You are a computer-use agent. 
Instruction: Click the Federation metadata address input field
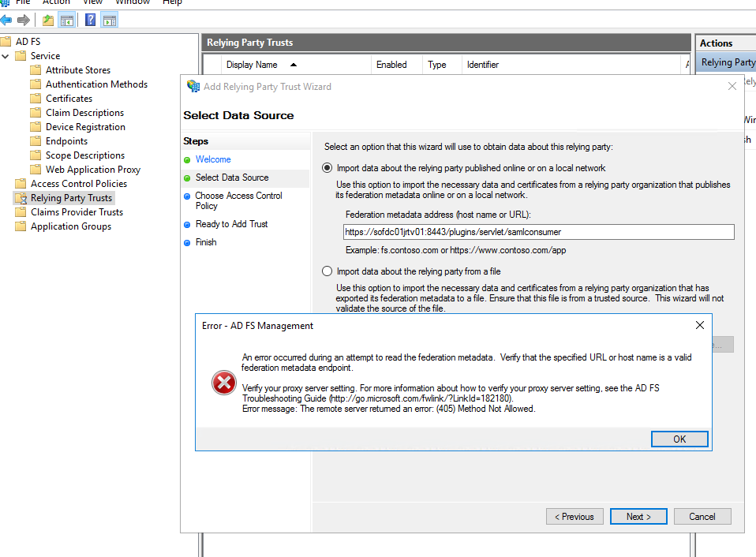pyautogui.click(x=538, y=232)
